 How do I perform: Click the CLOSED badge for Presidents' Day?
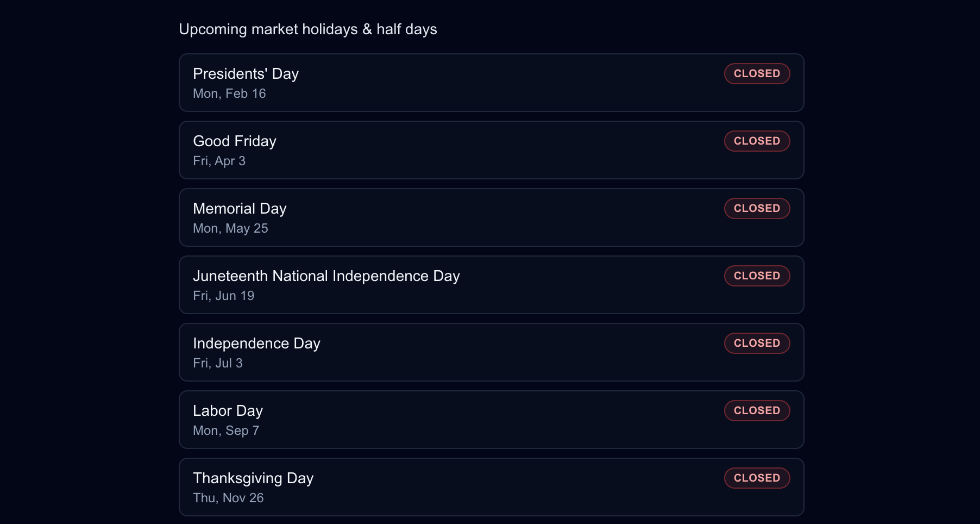pyautogui.click(x=757, y=73)
